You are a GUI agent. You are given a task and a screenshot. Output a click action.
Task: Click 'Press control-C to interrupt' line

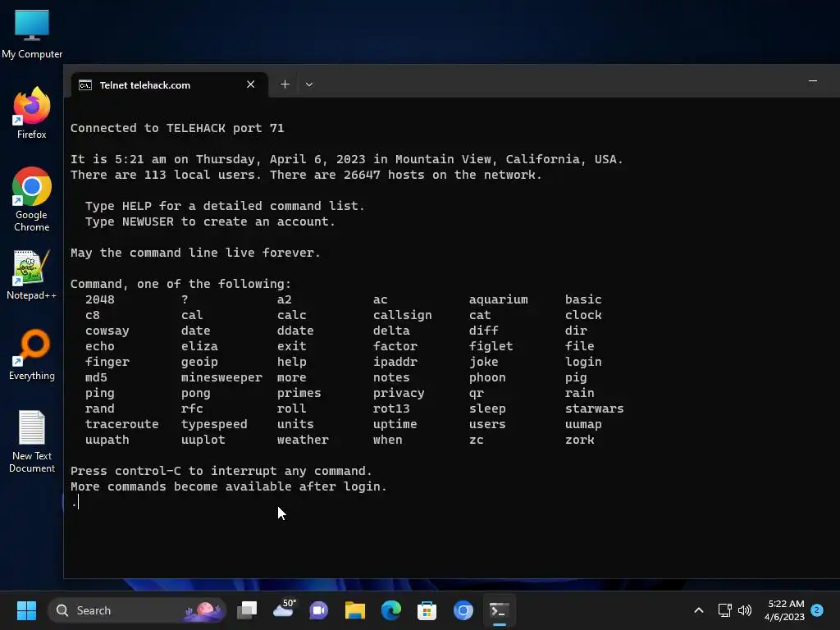[x=221, y=472]
